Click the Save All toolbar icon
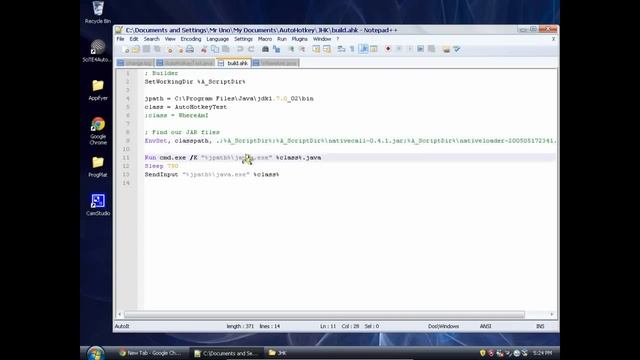The height and width of the screenshot is (360, 640). point(157,49)
